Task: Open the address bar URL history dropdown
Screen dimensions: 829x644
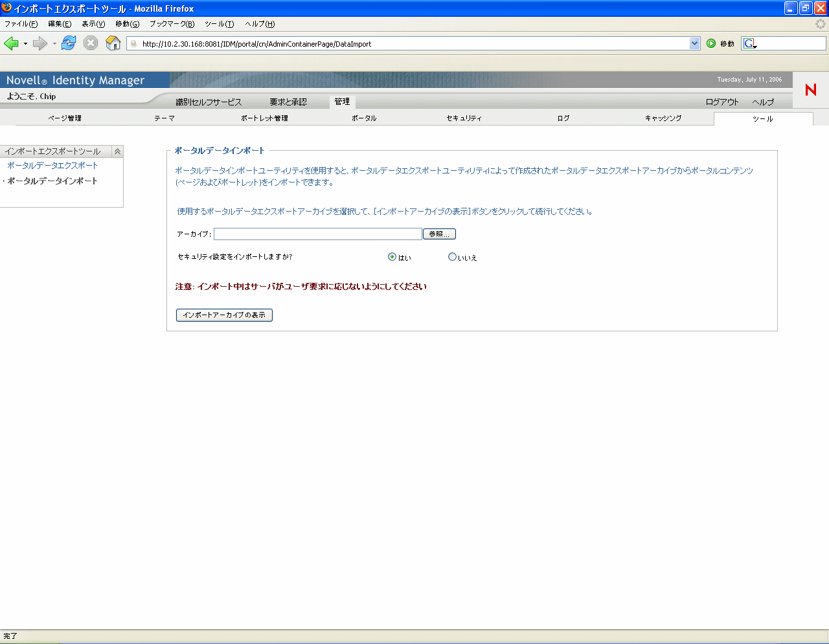Action: pos(695,43)
